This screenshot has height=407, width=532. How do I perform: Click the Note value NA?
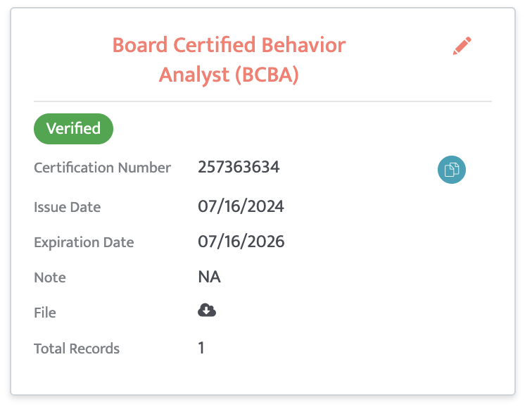pos(209,277)
